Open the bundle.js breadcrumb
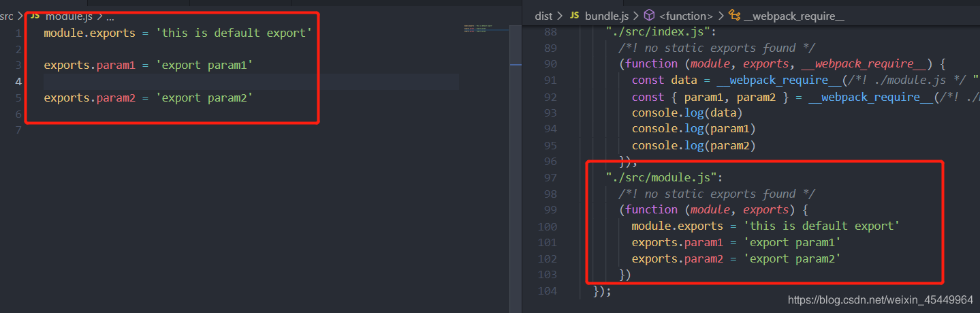Image resolution: width=980 pixels, height=313 pixels. (x=607, y=15)
